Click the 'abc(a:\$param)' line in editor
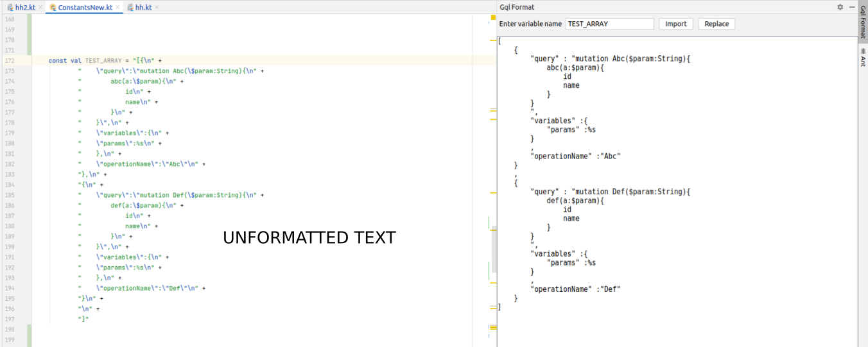The width and height of the screenshot is (868, 347). pos(131,81)
